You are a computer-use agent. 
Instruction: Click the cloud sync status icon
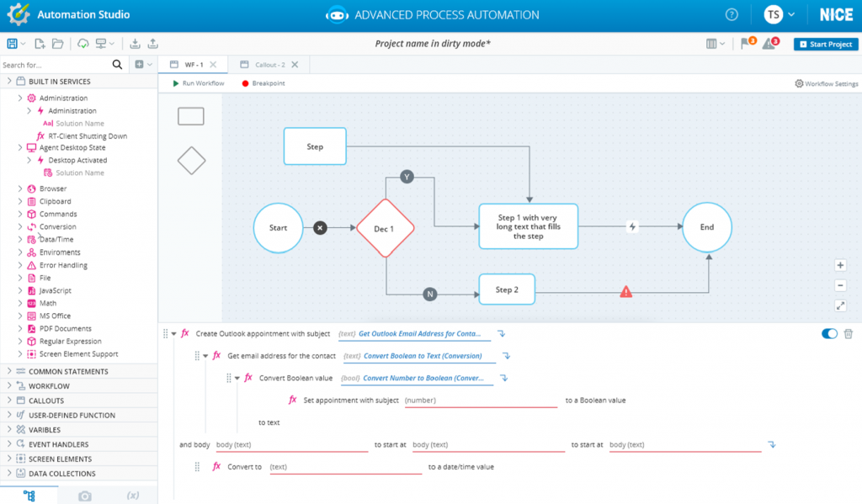(x=84, y=43)
